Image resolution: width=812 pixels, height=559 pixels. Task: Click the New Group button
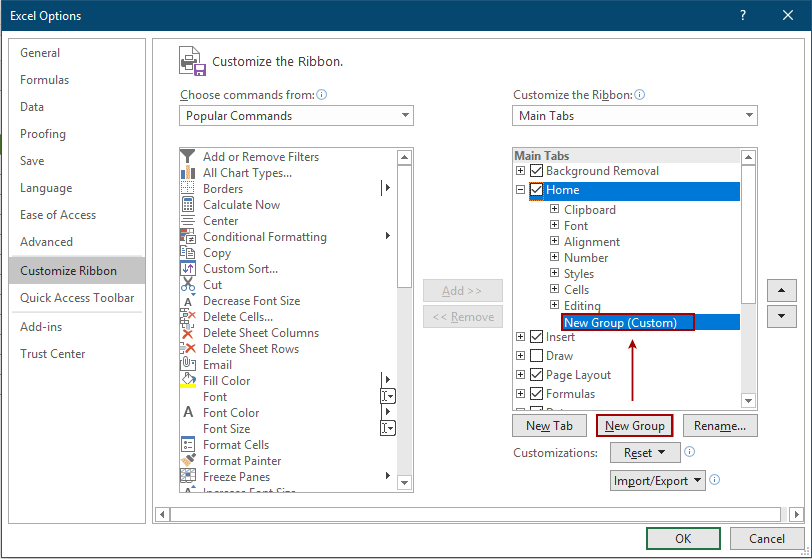point(634,426)
